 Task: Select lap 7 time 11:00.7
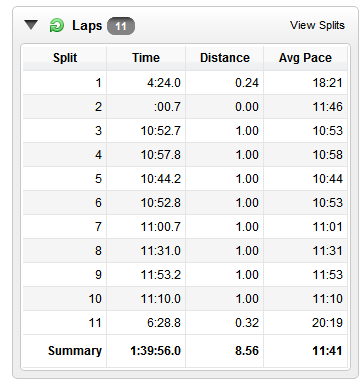pos(161,227)
